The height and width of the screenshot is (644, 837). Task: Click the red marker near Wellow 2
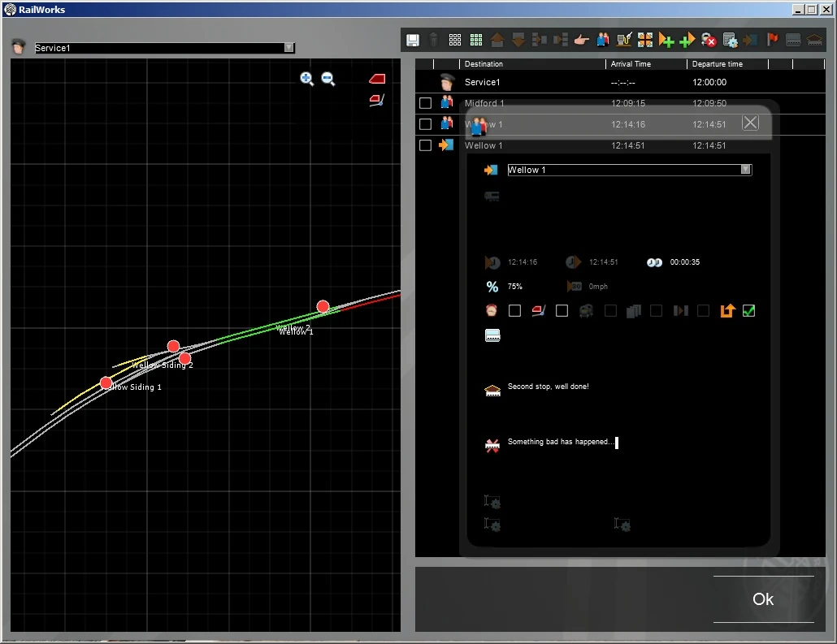[323, 306]
